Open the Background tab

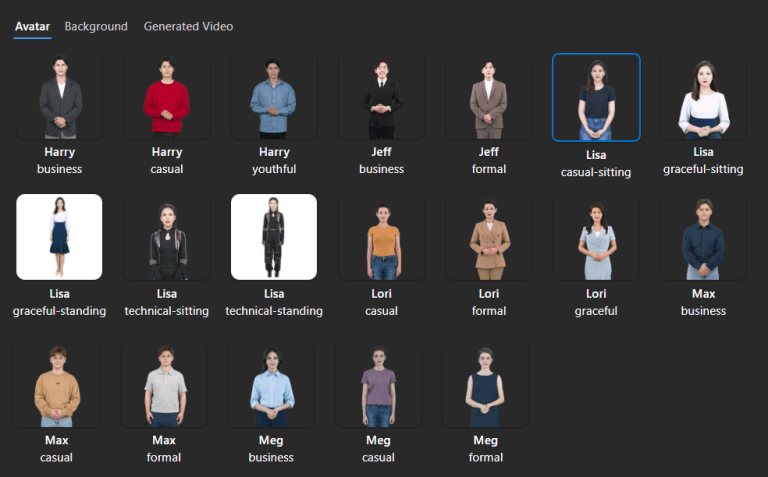[x=96, y=26]
